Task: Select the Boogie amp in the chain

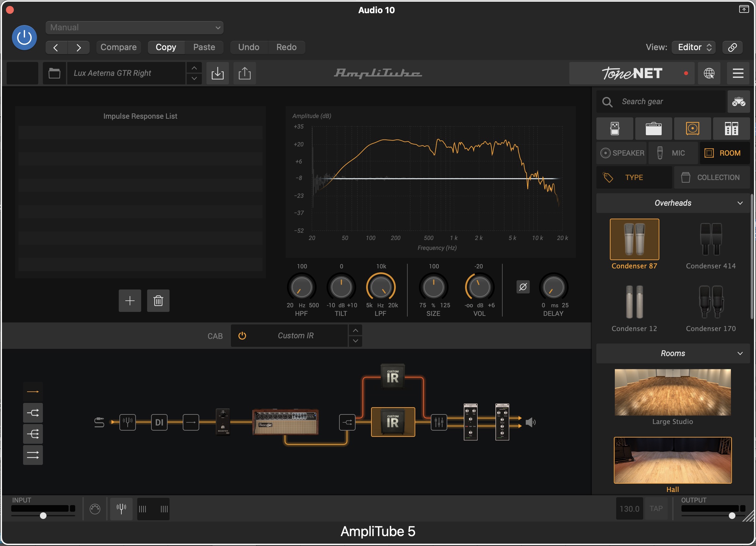Action: pyautogui.click(x=285, y=422)
